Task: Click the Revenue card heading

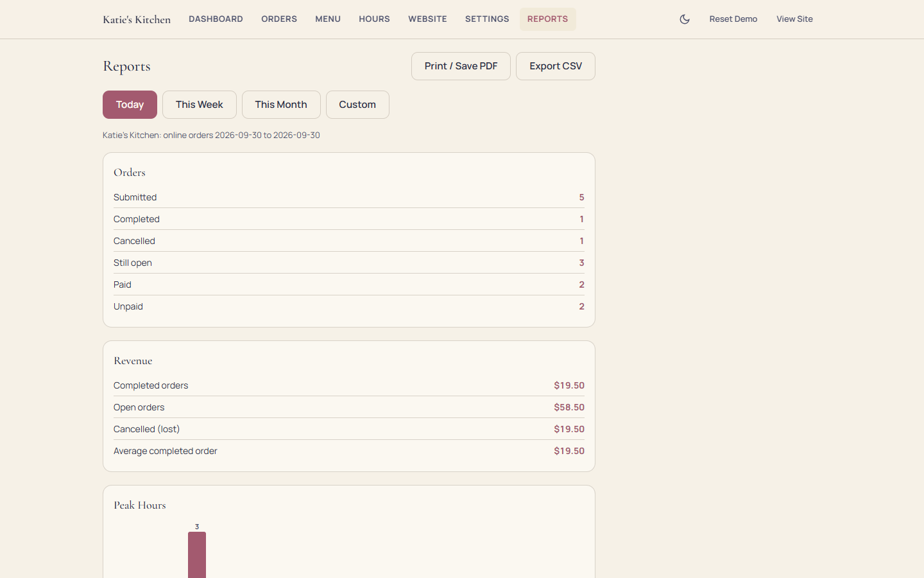Action: tap(133, 360)
